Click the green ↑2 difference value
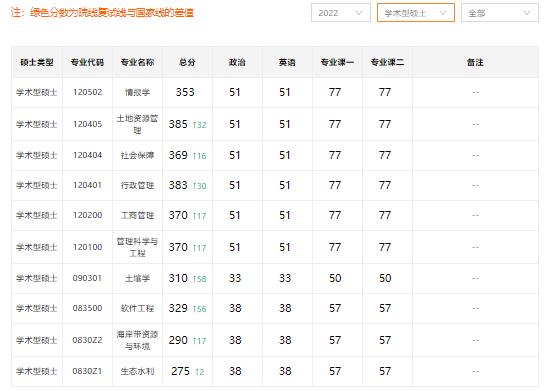The image size is (545, 391). coord(200,372)
